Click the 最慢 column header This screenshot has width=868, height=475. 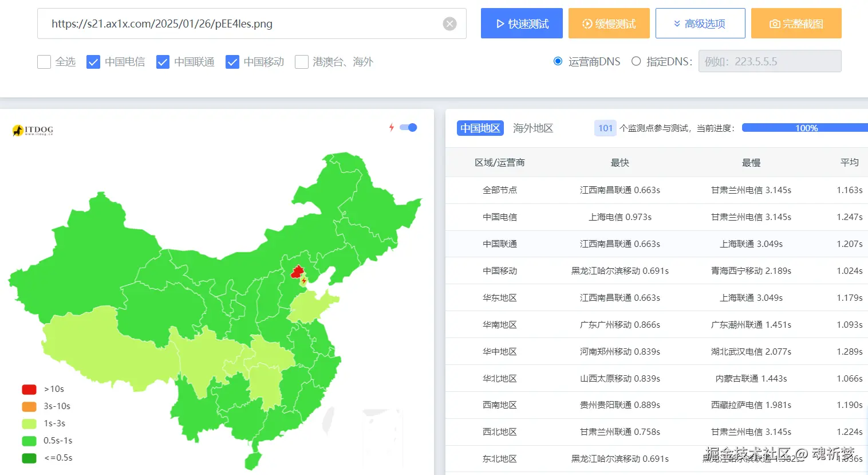(751, 163)
